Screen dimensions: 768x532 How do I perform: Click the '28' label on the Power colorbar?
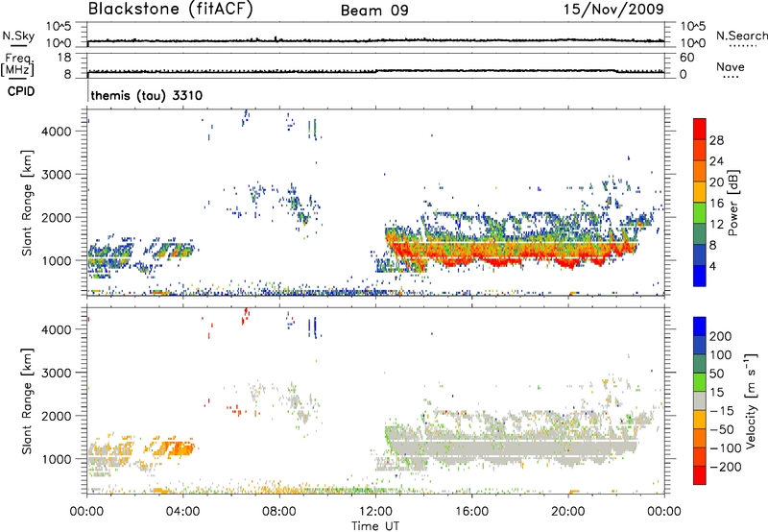tap(716, 140)
